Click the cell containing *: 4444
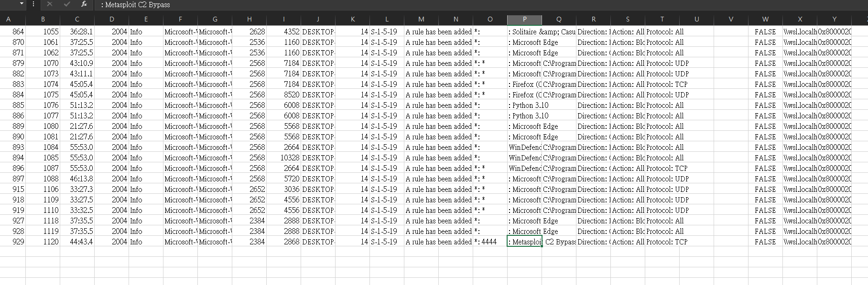Viewport: 868px width, 285px height. point(490,242)
